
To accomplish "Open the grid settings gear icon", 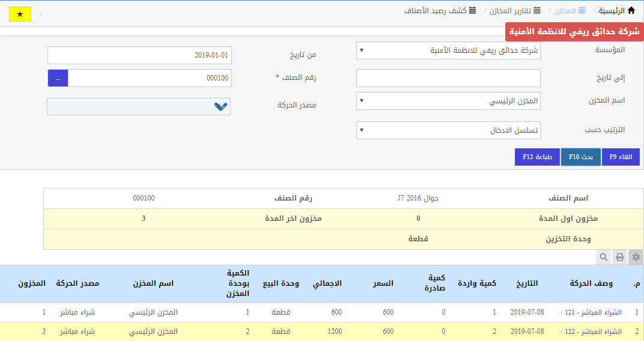I will tap(636, 257).
